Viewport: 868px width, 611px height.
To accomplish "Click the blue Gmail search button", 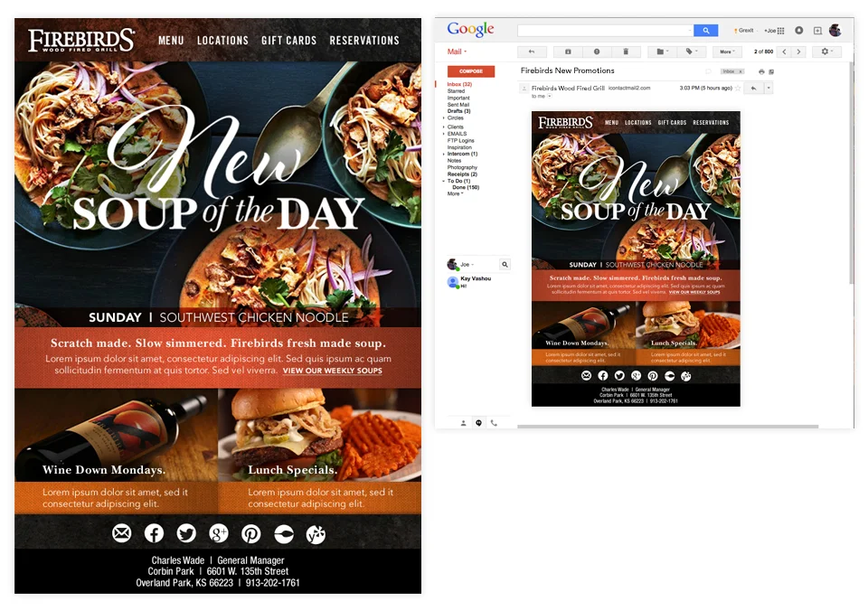I will (x=706, y=31).
